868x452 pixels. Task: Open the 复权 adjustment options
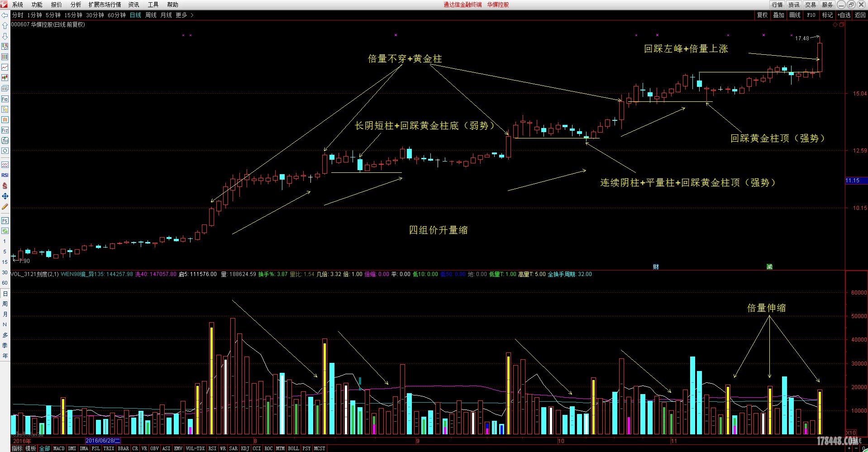point(763,15)
